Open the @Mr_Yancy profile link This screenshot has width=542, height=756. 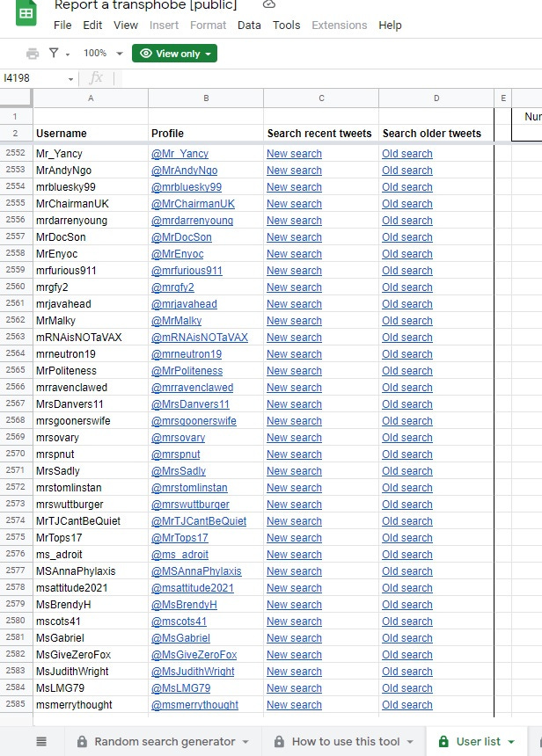coord(179,153)
